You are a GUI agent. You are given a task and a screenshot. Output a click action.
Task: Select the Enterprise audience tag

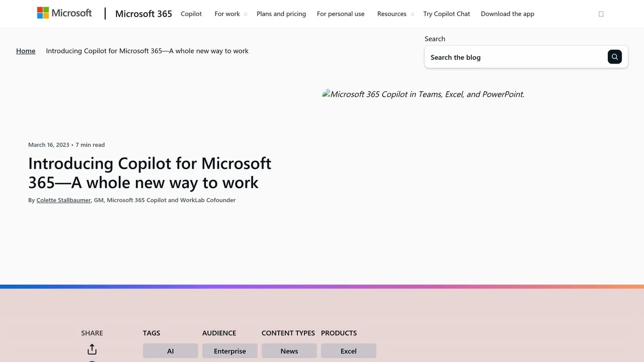click(230, 351)
